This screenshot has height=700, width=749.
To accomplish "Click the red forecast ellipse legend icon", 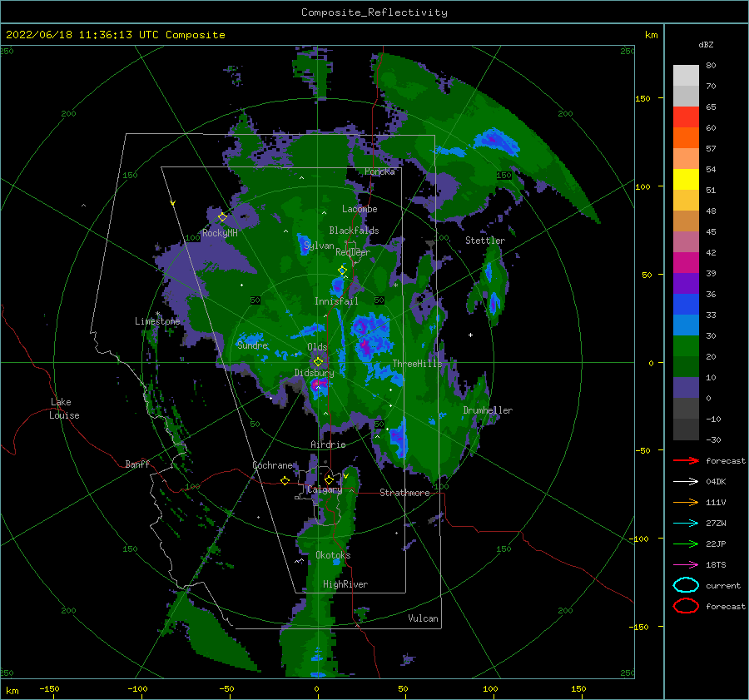I will pyautogui.click(x=686, y=606).
